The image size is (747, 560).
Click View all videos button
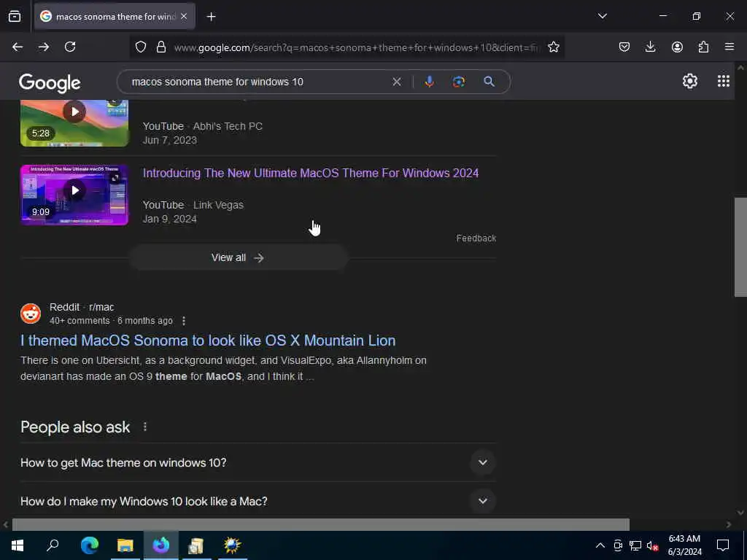coord(239,257)
